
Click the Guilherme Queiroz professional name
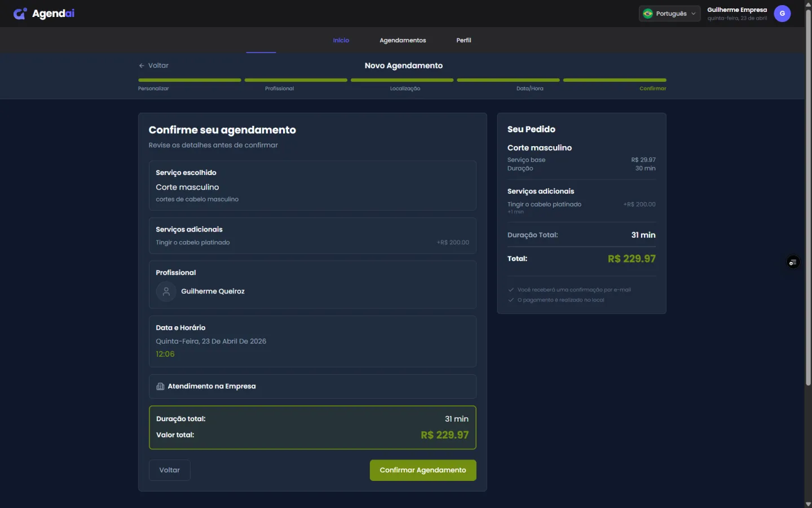(213, 291)
